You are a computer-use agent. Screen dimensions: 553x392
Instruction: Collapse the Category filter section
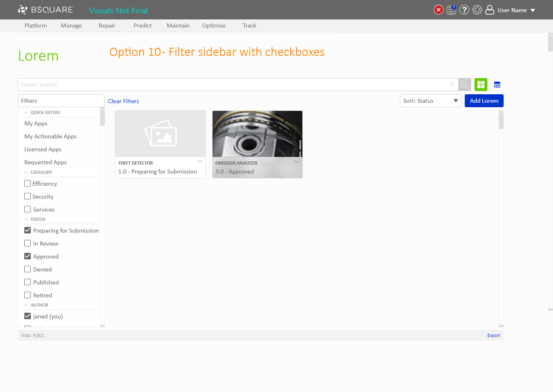[x=26, y=172]
